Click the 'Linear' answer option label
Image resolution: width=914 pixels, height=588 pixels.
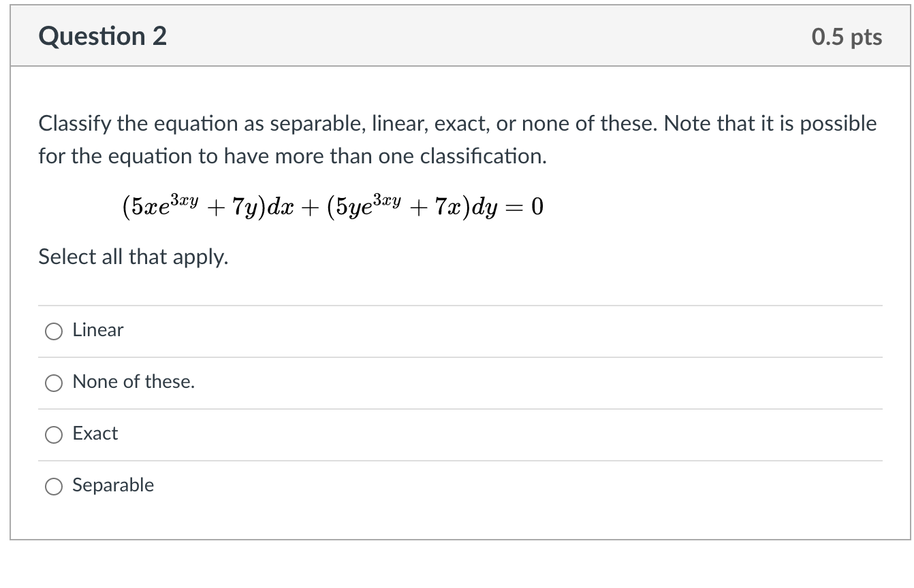98,330
